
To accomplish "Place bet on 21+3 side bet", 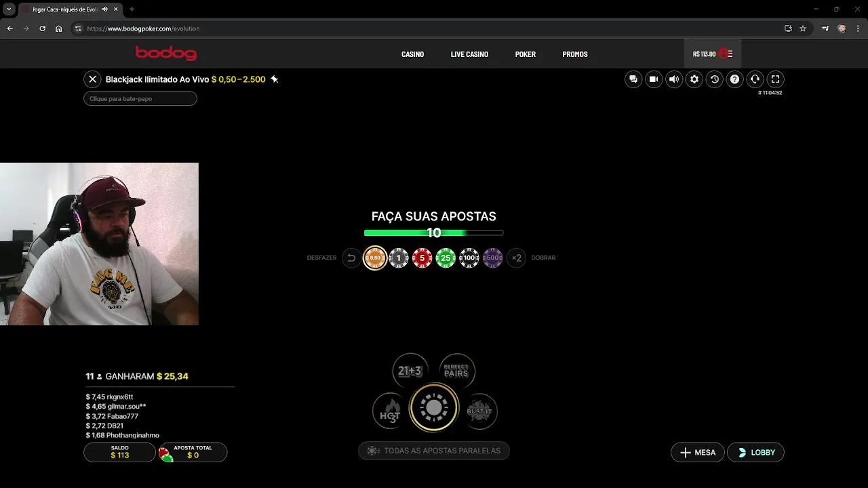I will (x=410, y=371).
